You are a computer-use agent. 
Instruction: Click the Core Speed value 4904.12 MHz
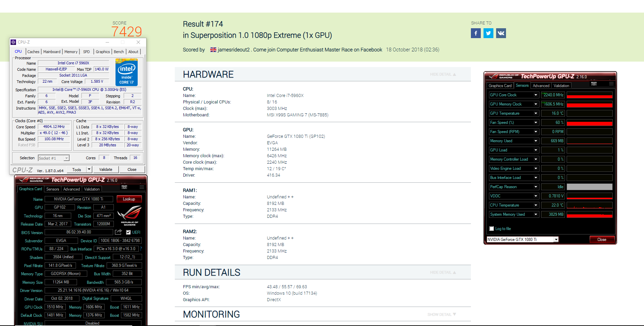54,127
